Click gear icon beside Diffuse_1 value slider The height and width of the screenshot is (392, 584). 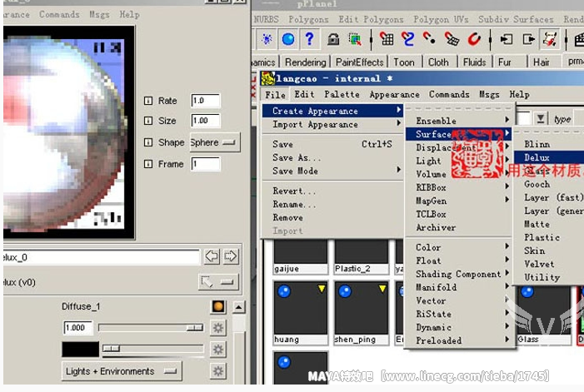[218, 328]
